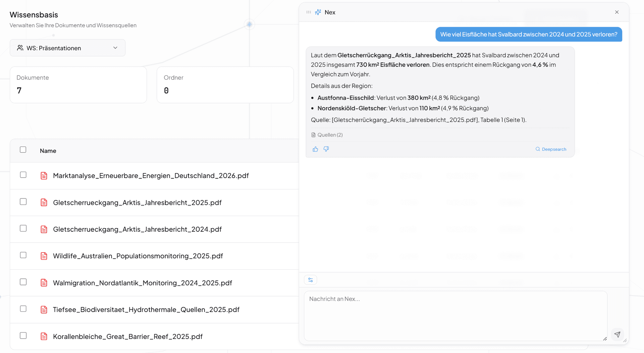Click the thumbs down feedback icon
This screenshot has width=644, height=353.
(x=326, y=149)
